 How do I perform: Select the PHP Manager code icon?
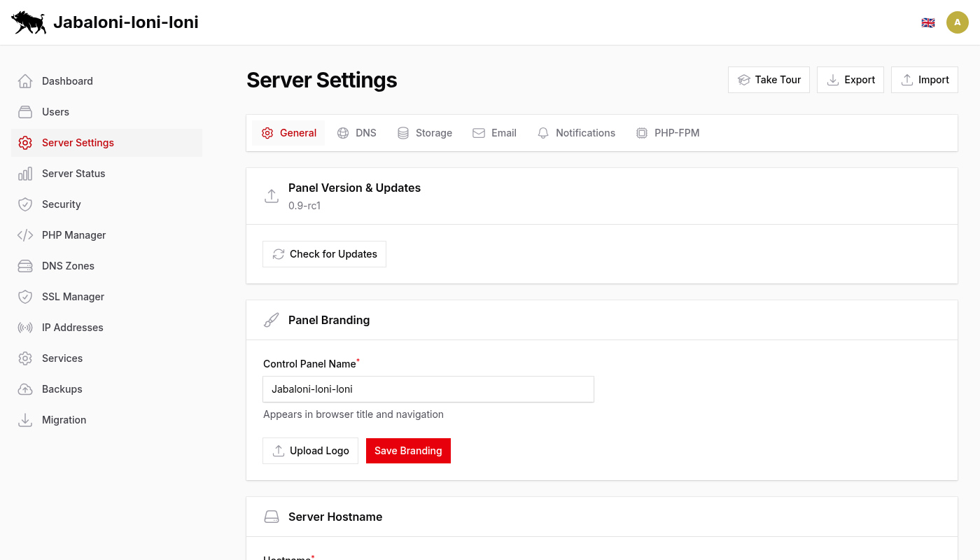tap(25, 234)
